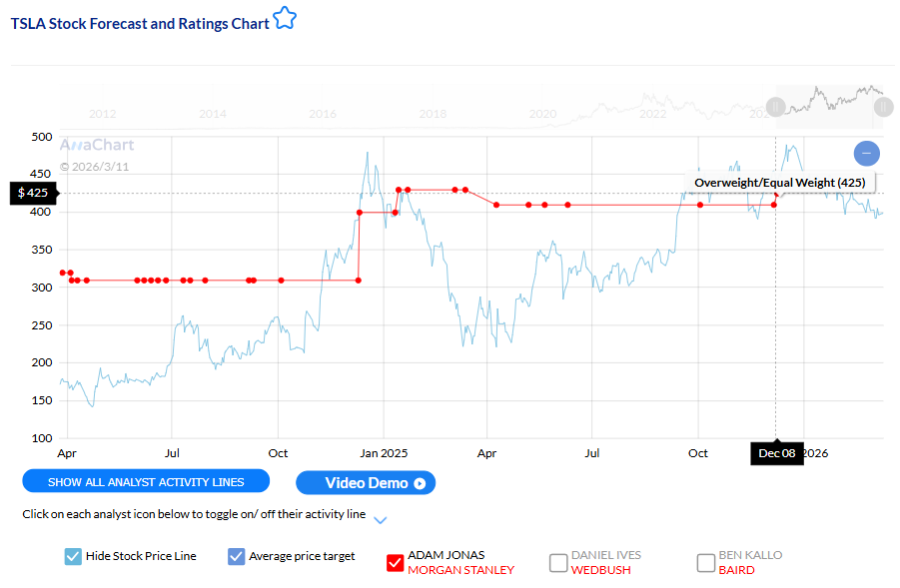
Task: Select the left handle of the navigator slider
Action: [x=775, y=106]
